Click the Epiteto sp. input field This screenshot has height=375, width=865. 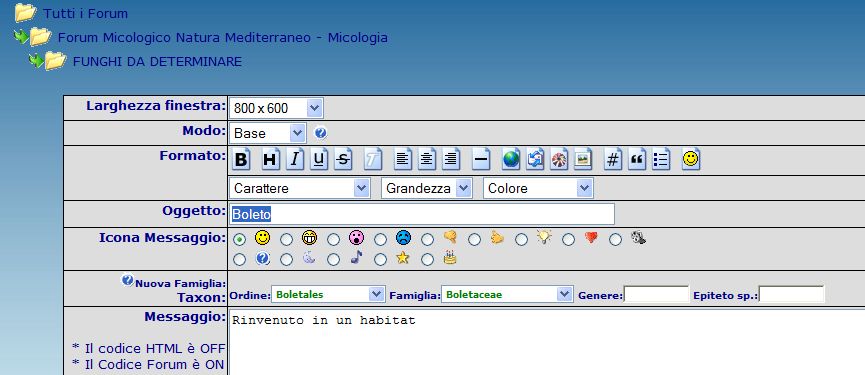coord(792,294)
